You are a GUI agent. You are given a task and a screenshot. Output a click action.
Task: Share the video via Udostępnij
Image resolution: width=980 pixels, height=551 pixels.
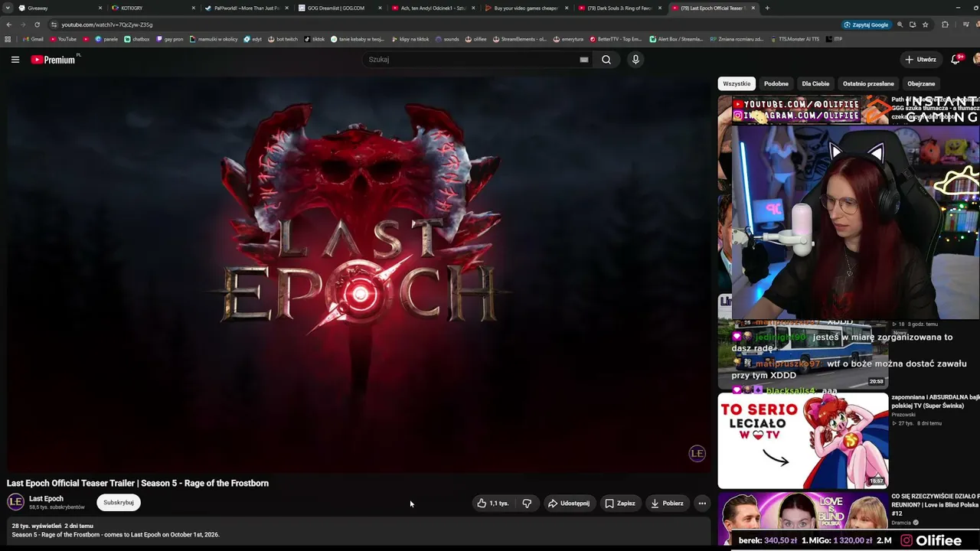(x=569, y=503)
